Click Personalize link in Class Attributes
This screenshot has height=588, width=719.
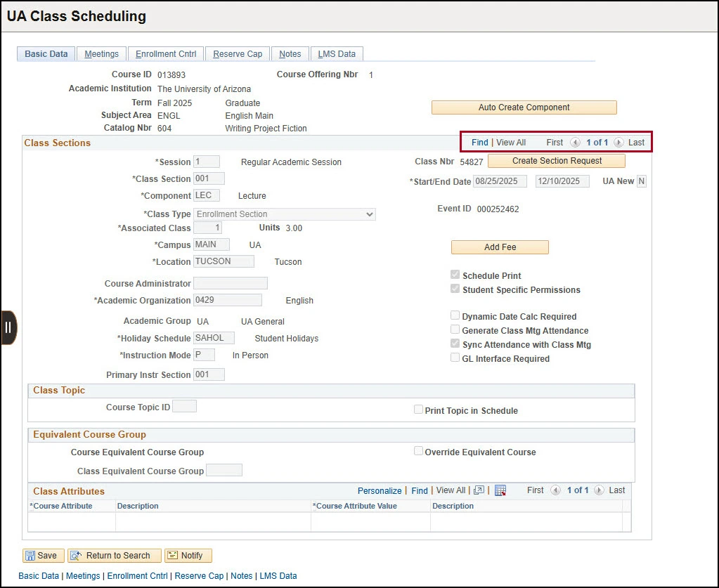pos(380,491)
